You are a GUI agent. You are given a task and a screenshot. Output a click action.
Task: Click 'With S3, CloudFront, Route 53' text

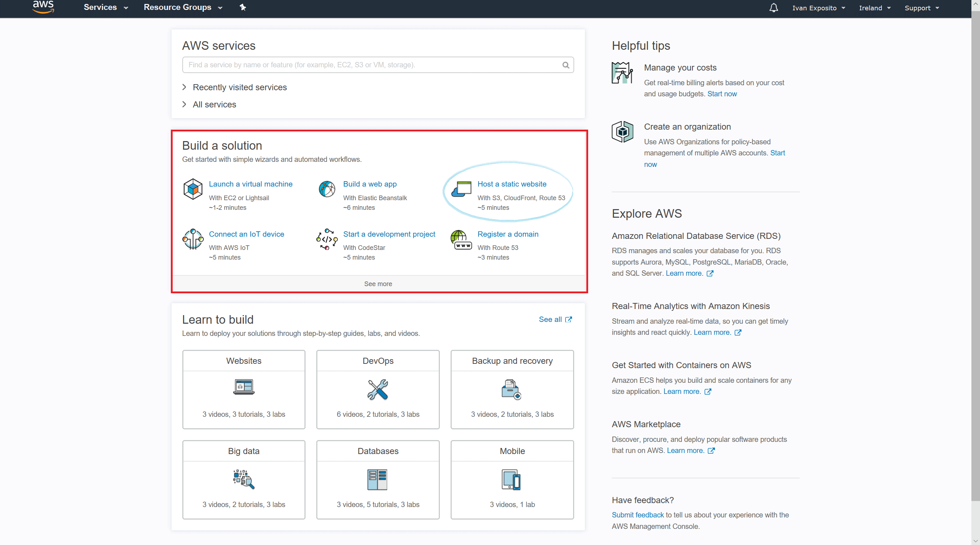click(521, 198)
